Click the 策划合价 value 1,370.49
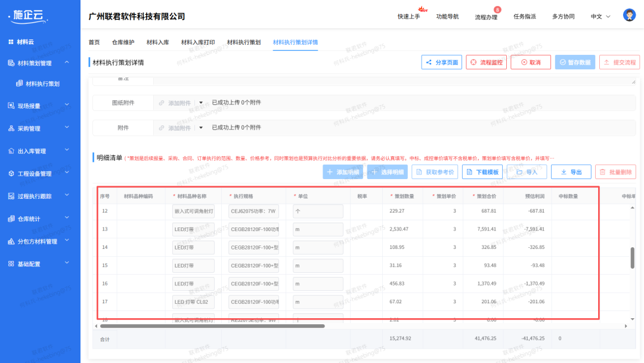 point(487,284)
